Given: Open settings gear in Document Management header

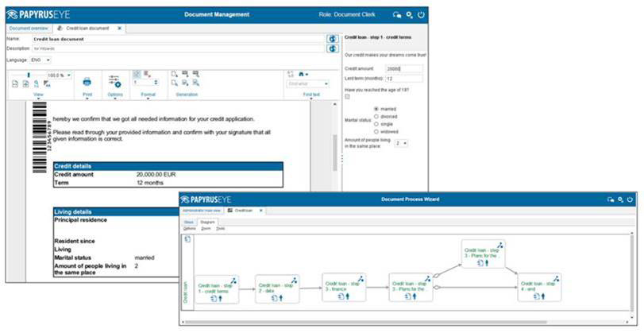Looking at the screenshot, I should coord(409,14).
